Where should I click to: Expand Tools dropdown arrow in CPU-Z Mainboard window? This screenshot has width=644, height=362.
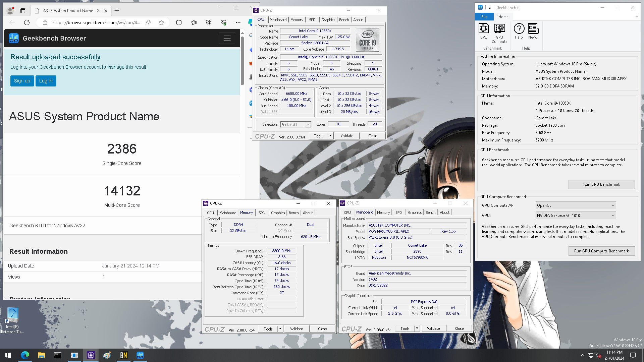coord(417,328)
